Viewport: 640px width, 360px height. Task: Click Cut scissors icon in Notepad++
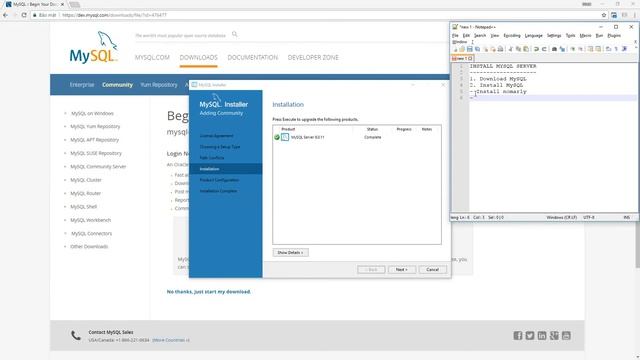click(x=510, y=49)
